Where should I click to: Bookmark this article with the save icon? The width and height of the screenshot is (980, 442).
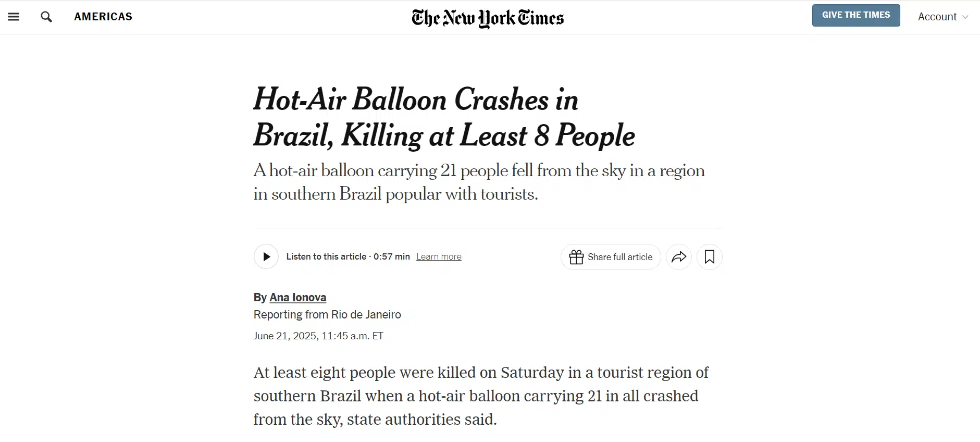click(x=709, y=257)
